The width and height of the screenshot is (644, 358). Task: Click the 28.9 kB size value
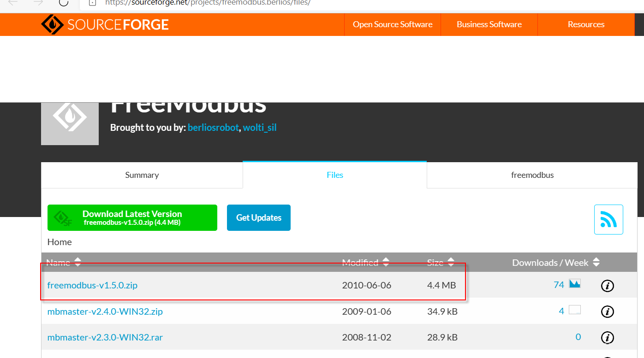[x=442, y=337]
